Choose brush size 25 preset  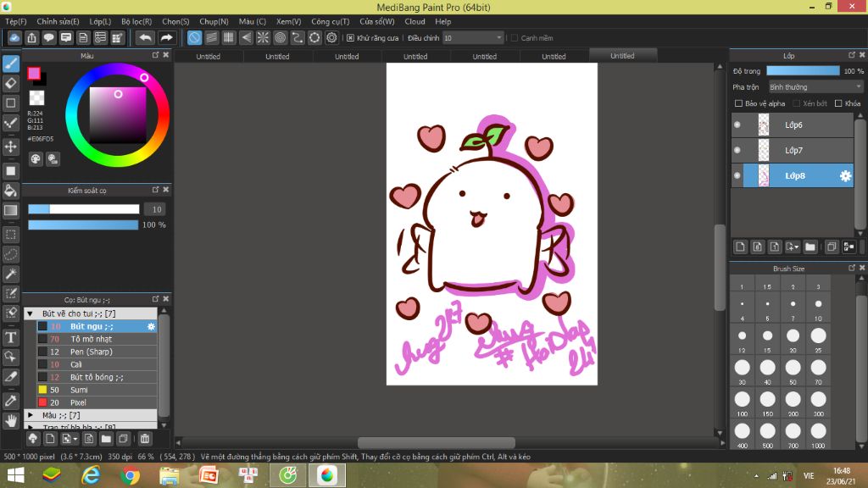(818, 339)
